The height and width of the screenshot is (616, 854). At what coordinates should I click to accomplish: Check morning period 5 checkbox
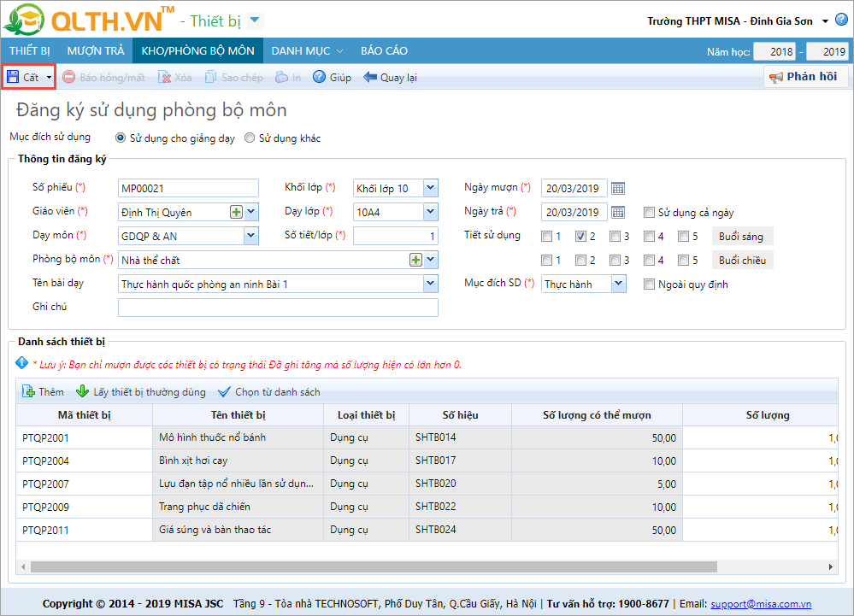coord(684,236)
